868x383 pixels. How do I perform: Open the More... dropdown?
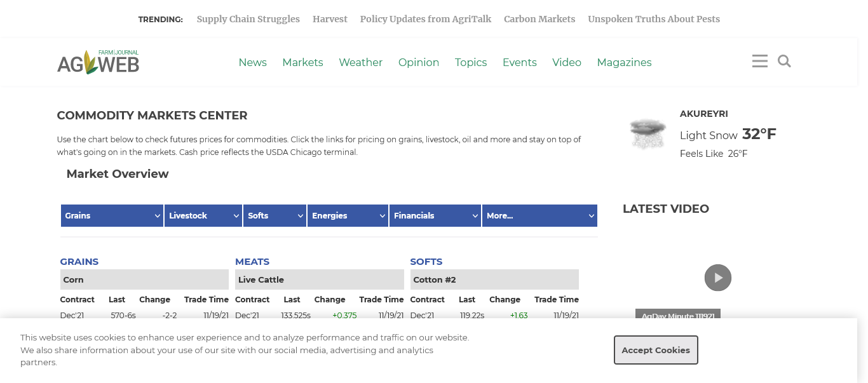(539, 215)
